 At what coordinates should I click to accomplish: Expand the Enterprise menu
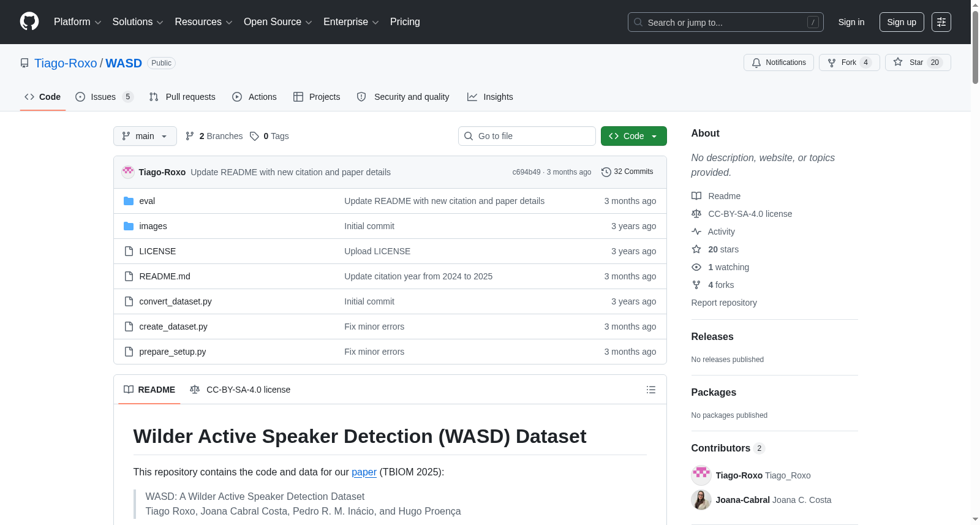(352, 22)
